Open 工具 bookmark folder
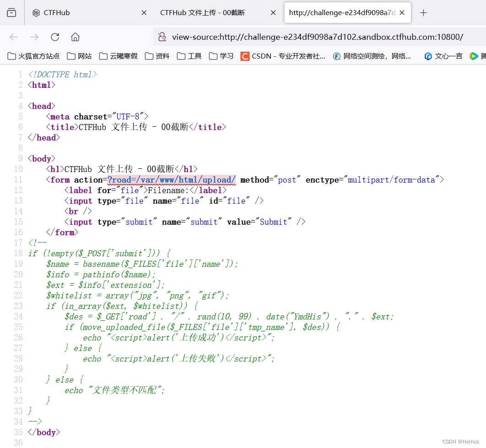 click(189, 56)
